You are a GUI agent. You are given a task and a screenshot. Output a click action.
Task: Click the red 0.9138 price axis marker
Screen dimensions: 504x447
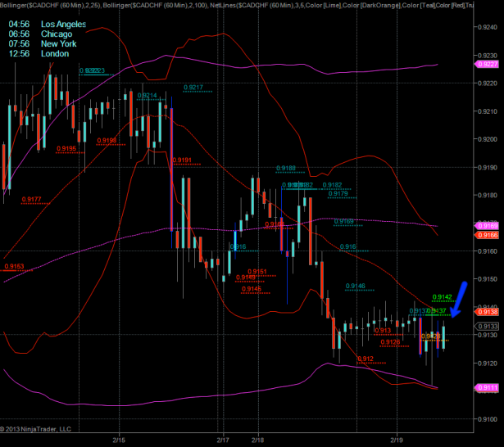point(487,312)
